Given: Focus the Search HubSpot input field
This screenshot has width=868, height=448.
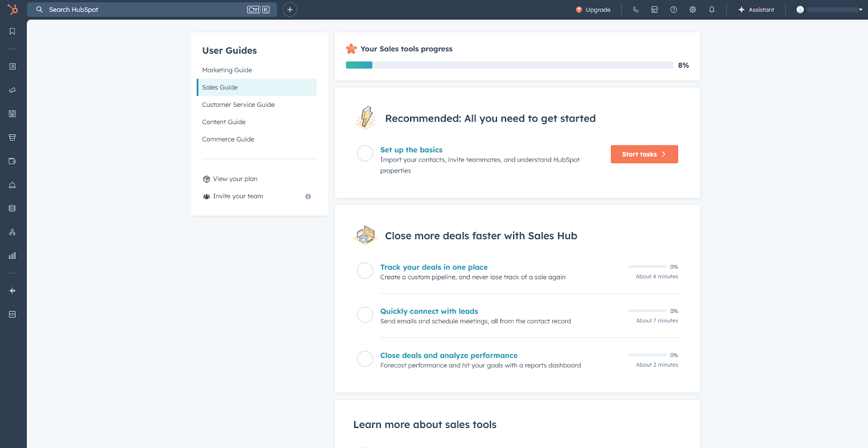Looking at the screenshot, I should [x=152, y=10].
